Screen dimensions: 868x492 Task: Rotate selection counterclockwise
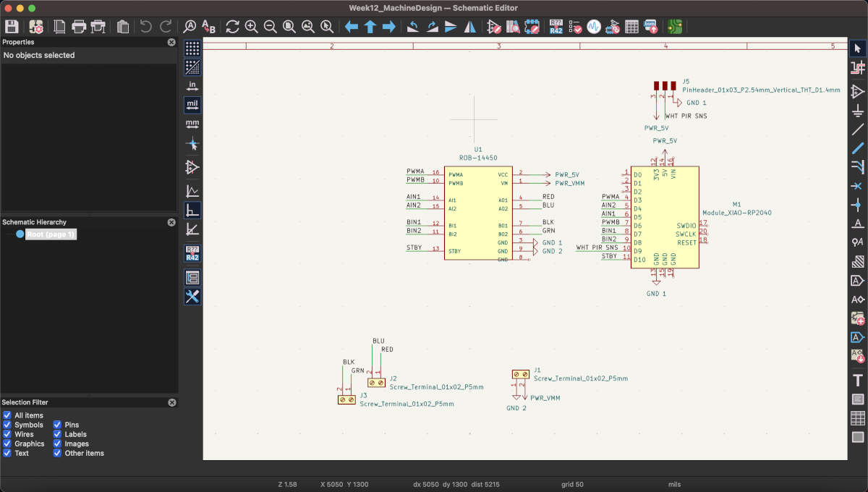pos(413,27)
